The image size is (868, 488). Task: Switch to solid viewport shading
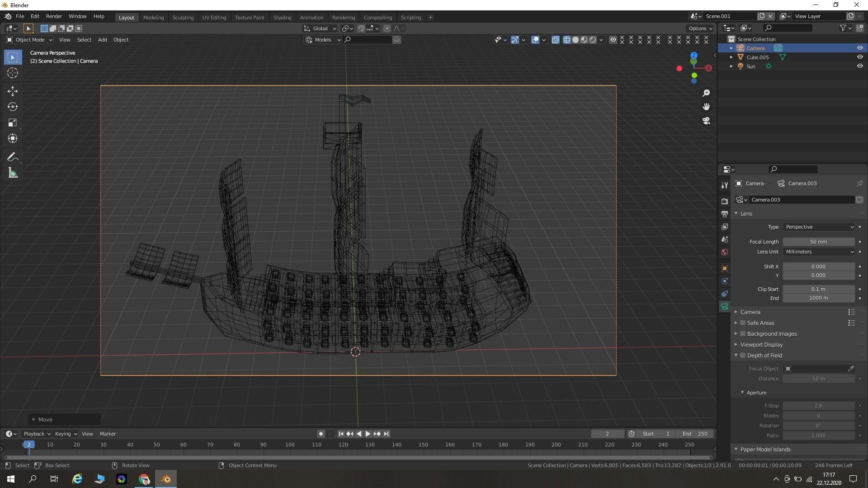[575, 40]
